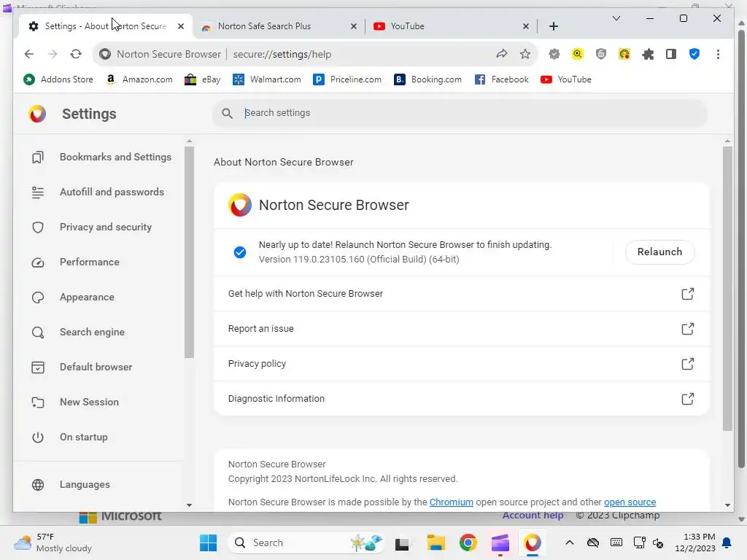Close the YouTube tab
Image resolution: width=747 pixels, height=560 pixels.
(x=526, y=26)
